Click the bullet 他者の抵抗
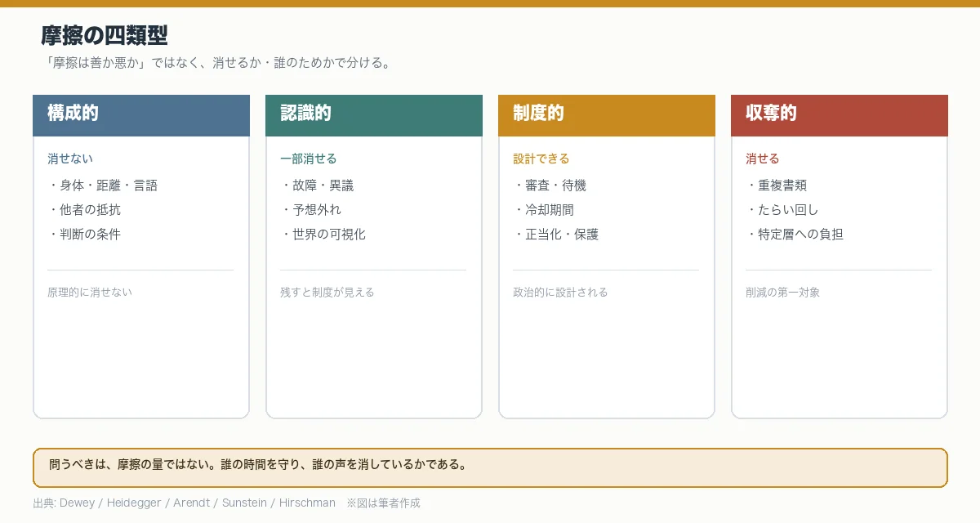The height and width of the screenshot is (523, 980). (x=84, y=210)
